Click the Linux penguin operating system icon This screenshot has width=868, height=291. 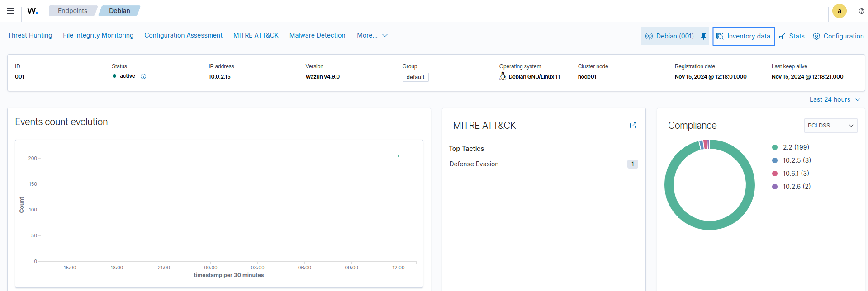[x=503, y=76]
